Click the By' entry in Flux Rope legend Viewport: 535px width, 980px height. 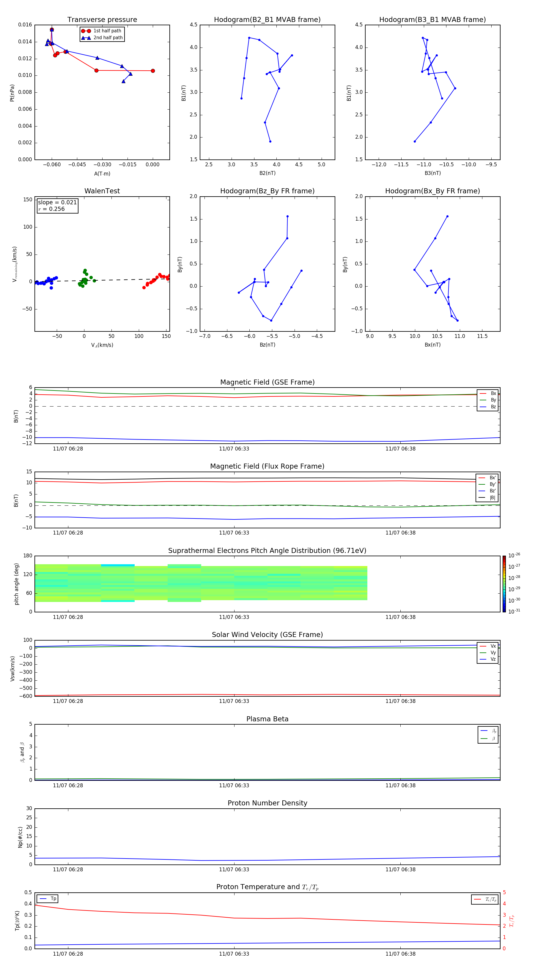[487, 484]
